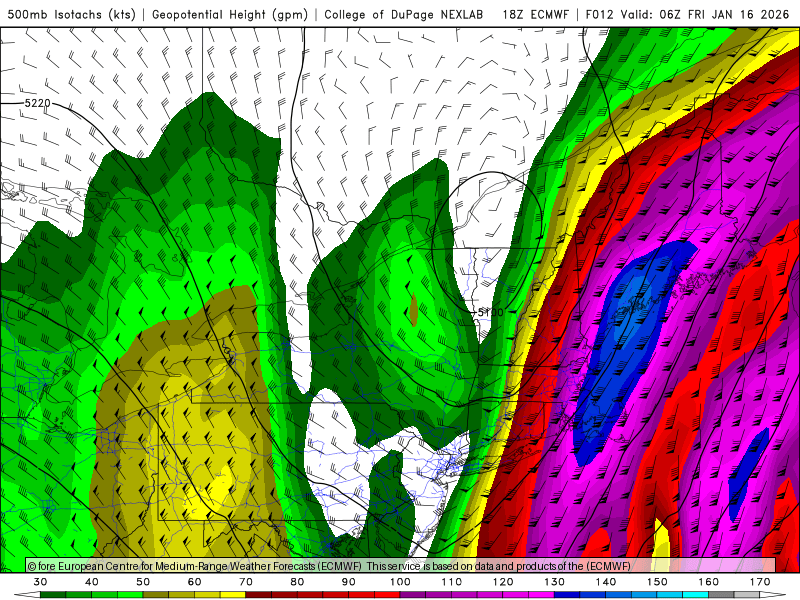Click the 130 label on the color scale

click(x=555, y=582)
